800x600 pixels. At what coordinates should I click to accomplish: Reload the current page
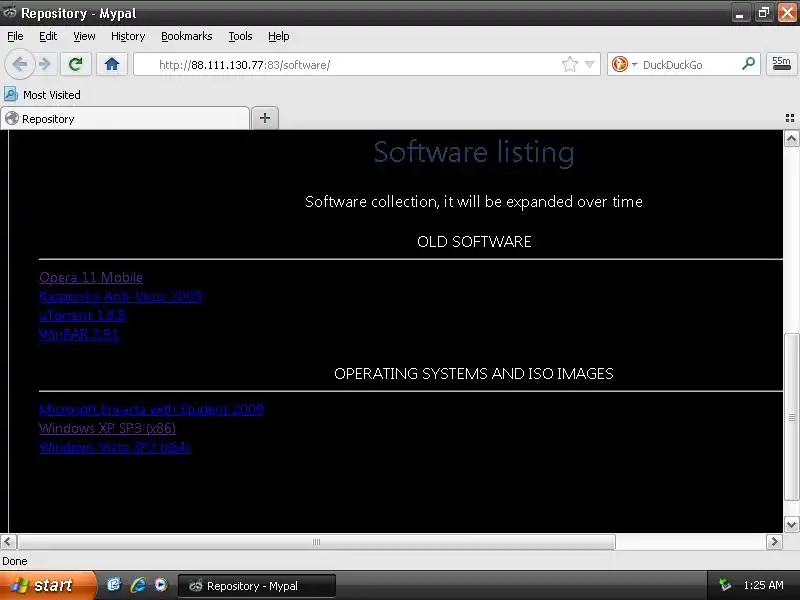pyautogui.click(x=76, y=64)
